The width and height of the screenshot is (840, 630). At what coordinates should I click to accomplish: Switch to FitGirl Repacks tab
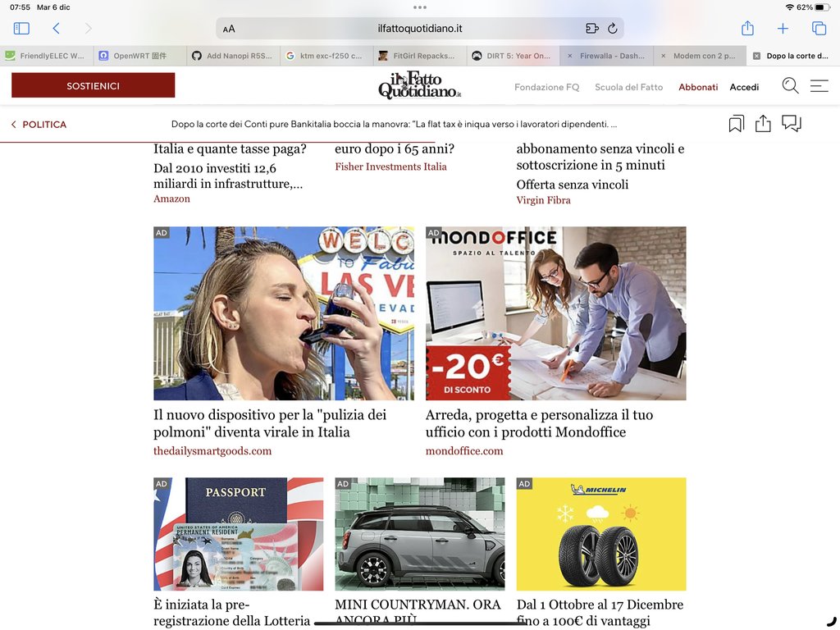tap(419, 56)
